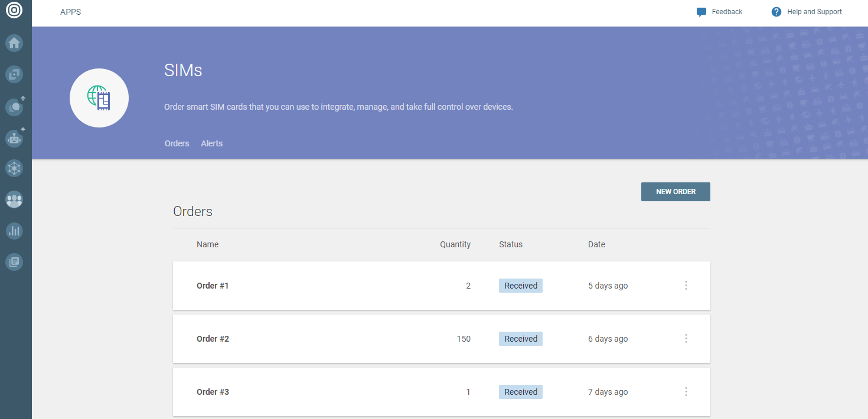Screen dimensions: 868x419
Task: Click the overlapping squares icon in the sidebar
Action: 14,74
